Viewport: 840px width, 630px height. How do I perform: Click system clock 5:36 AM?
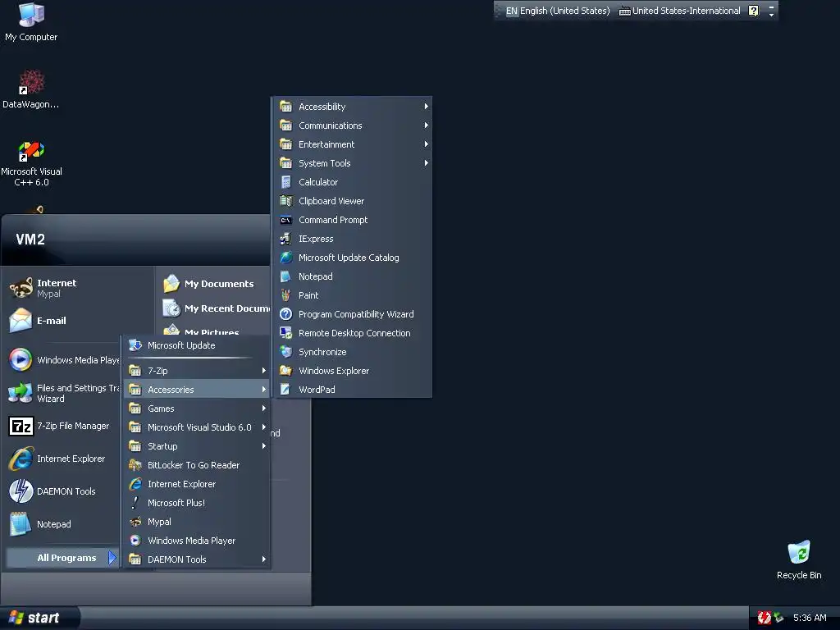point(810,618)
